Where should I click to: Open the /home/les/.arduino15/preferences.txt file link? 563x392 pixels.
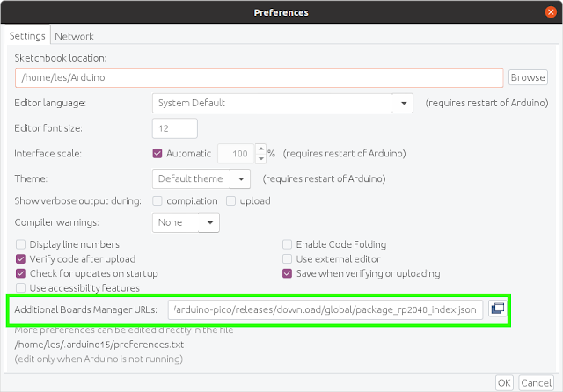tap(99, 345)
